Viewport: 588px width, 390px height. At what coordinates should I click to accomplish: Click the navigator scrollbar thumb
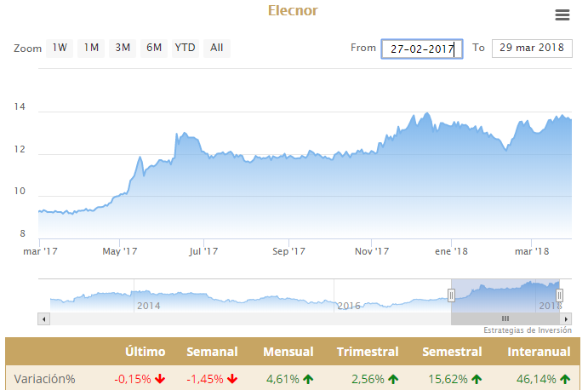505,319
